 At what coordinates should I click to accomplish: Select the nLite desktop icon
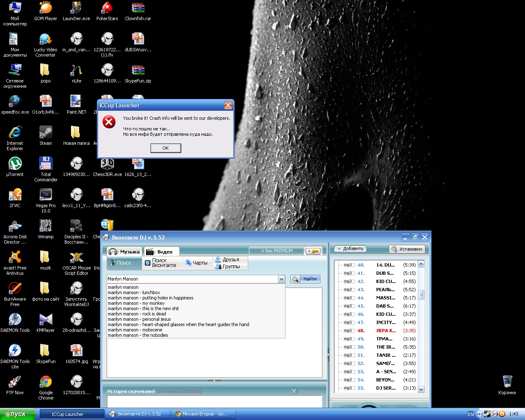76,73
